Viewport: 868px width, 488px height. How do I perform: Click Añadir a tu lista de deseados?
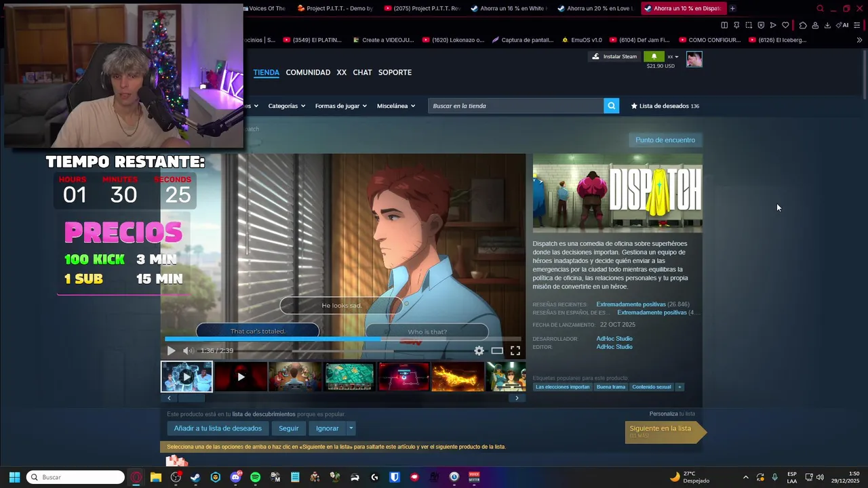pyautogui.click(x=218, y=428)
